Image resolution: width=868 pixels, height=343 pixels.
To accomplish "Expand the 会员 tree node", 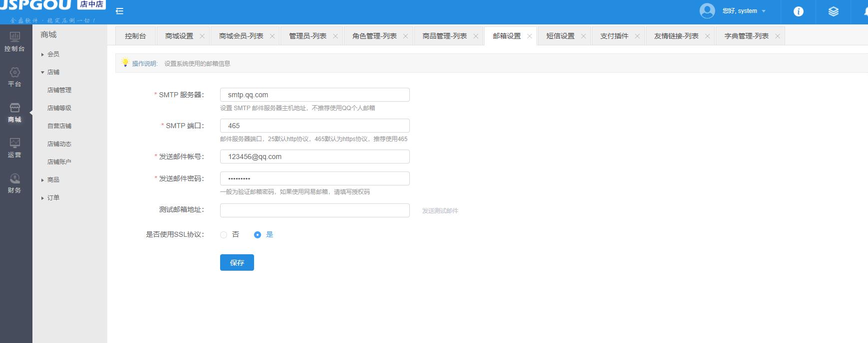I will (43, 54).
